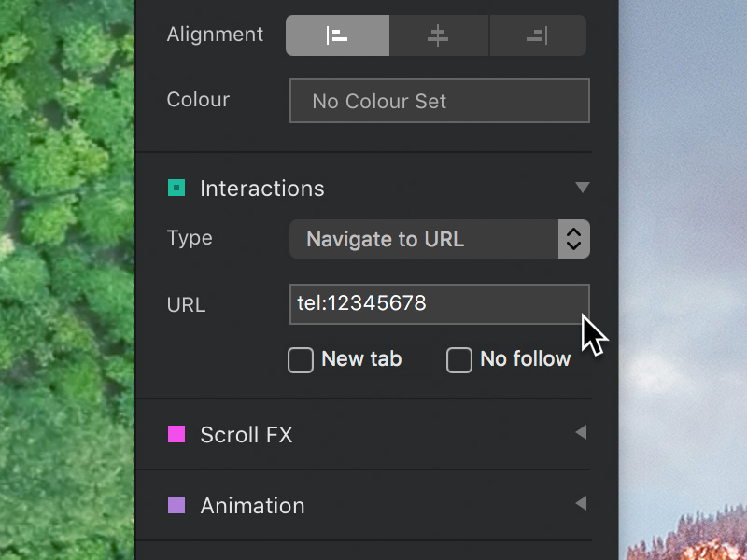747x560 pixels.
Task: Click the purple Animation section icon
Action: click(x=176, y=505)
